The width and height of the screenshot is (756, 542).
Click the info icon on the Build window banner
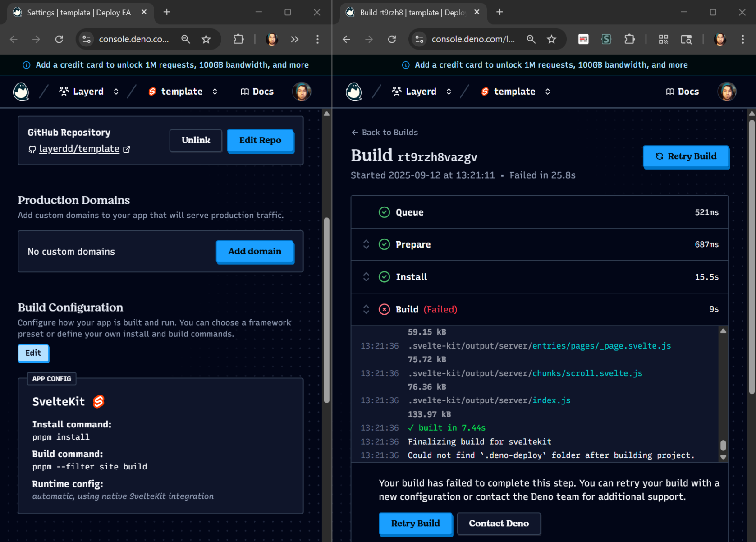(x=406, y=65)
